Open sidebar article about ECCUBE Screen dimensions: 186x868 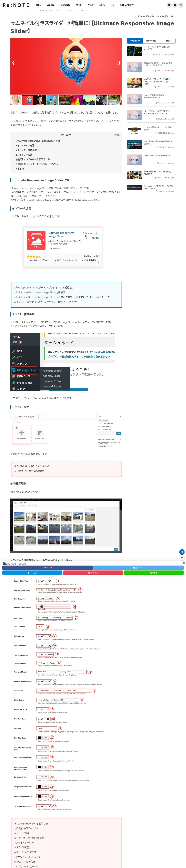pyautogui.click(x=151, y=130)
